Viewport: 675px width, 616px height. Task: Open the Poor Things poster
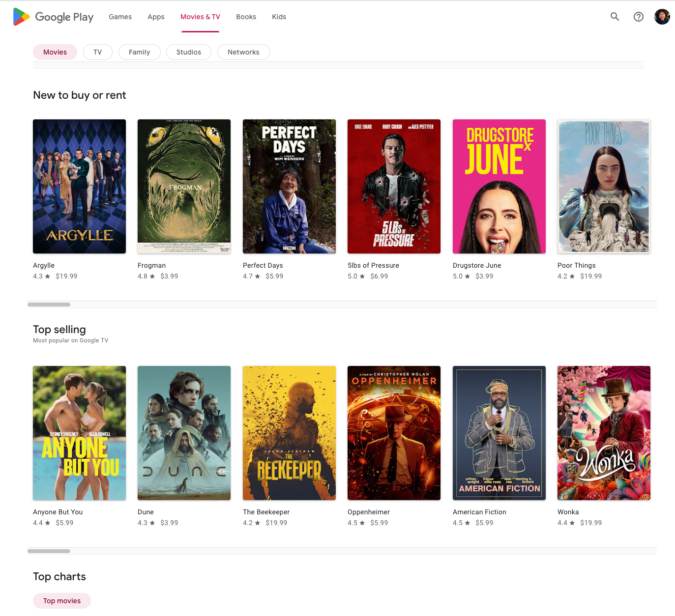604,186
